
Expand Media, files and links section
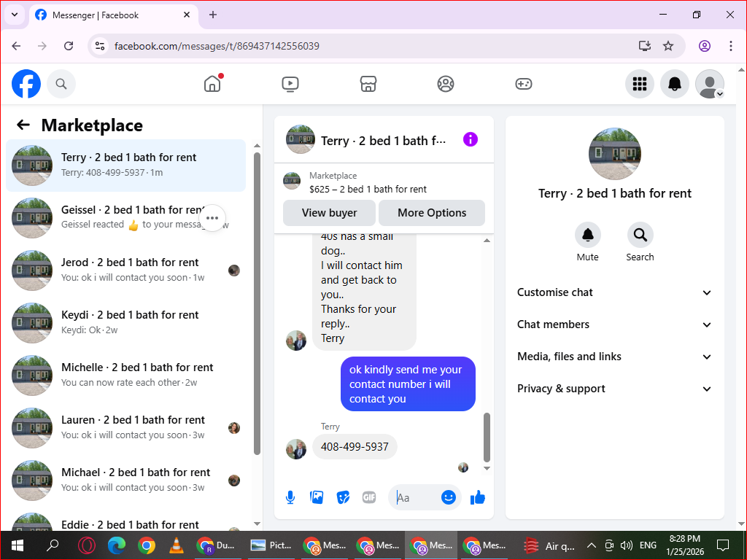[x=614, y=357]
